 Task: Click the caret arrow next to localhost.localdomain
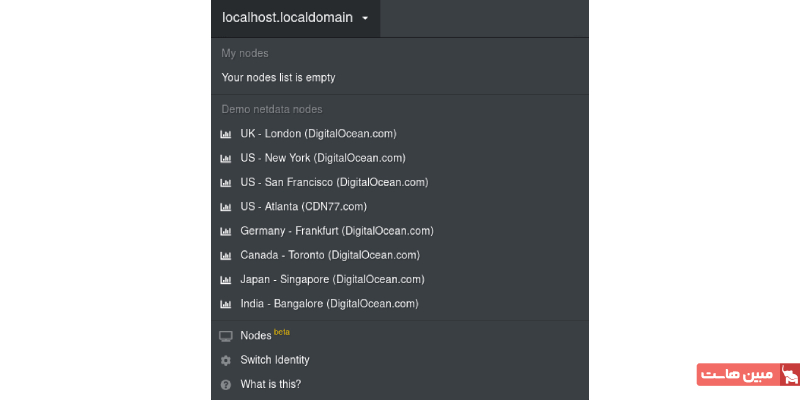coord(366,18)
